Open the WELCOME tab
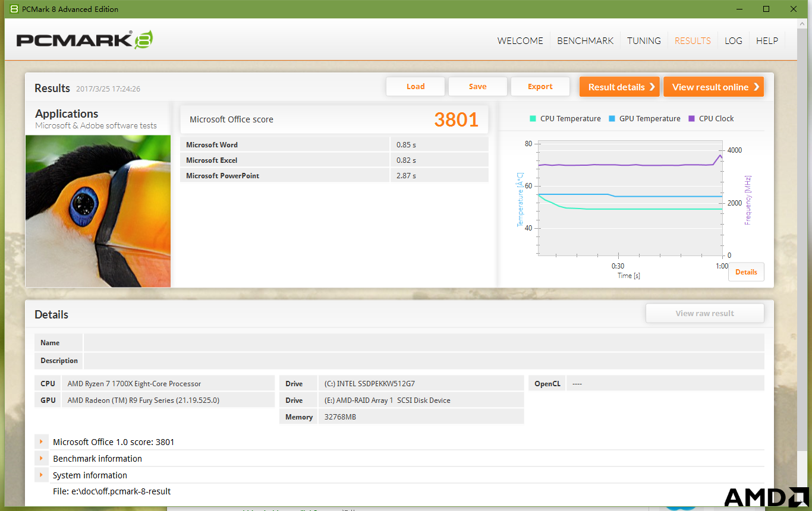 (520, 41)
